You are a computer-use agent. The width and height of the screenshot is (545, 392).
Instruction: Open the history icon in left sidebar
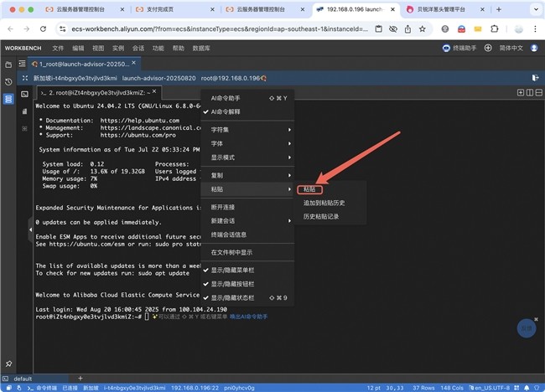(8, 81)
